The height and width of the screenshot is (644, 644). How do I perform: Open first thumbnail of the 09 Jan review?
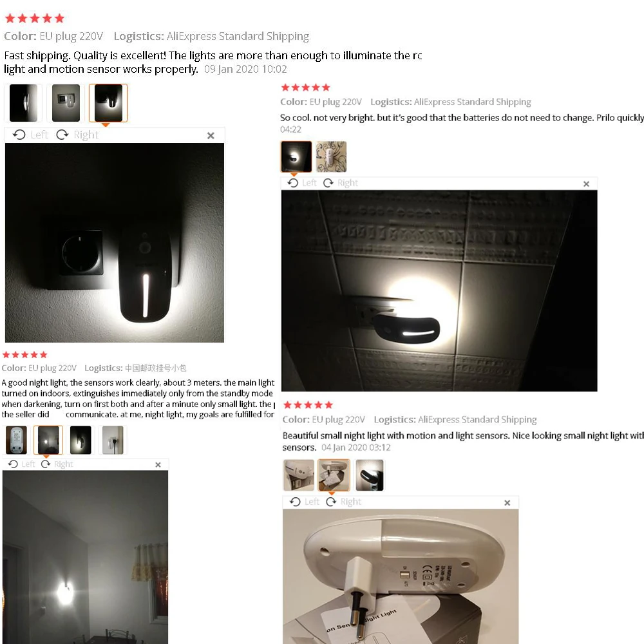[x=23, y=103]
